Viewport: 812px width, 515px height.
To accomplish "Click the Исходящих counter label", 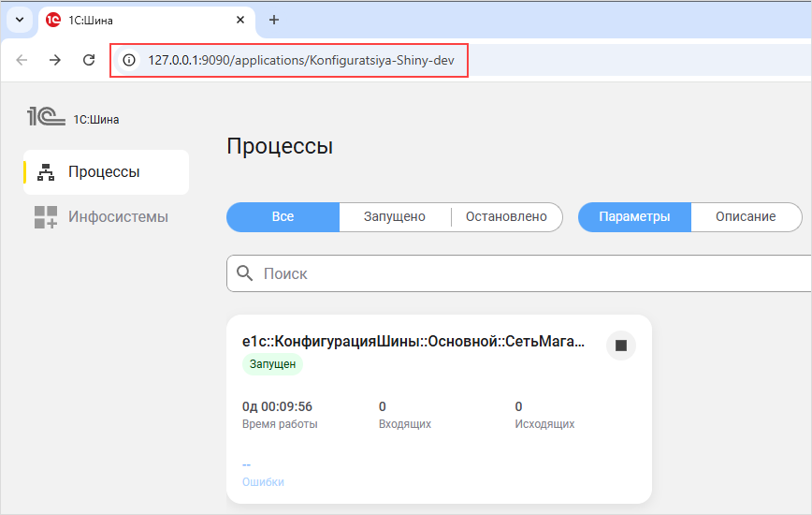I will pyautogui.click(x=544, y=424).
